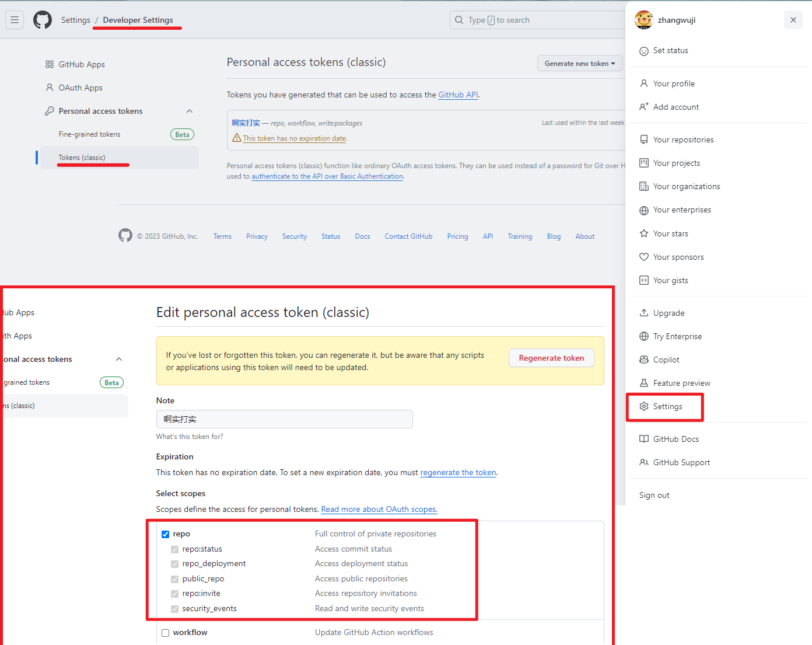
Task: Collapse the Personal access tokens section
Action: click(x=190, y=111)
